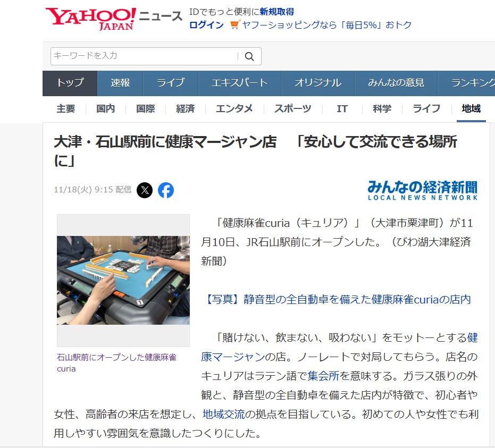Open ログイン to sign in
Viewport: 495px width, 448px height.
[x=206, y=24]
